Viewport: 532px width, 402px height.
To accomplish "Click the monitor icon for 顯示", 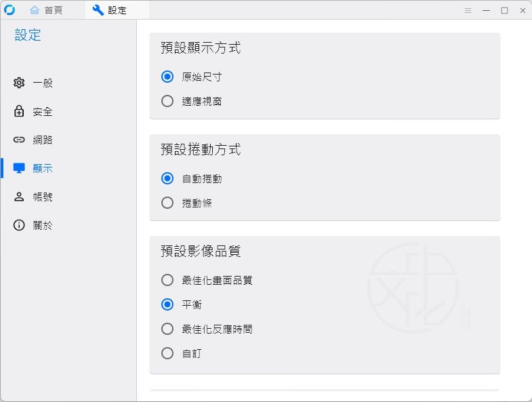I will tap(19, 168).
